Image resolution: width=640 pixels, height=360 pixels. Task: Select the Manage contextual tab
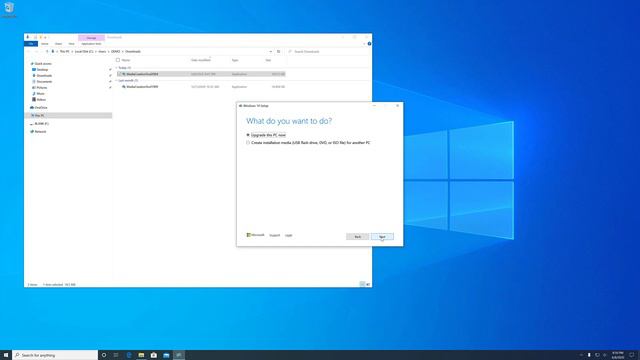click(91, 38)
